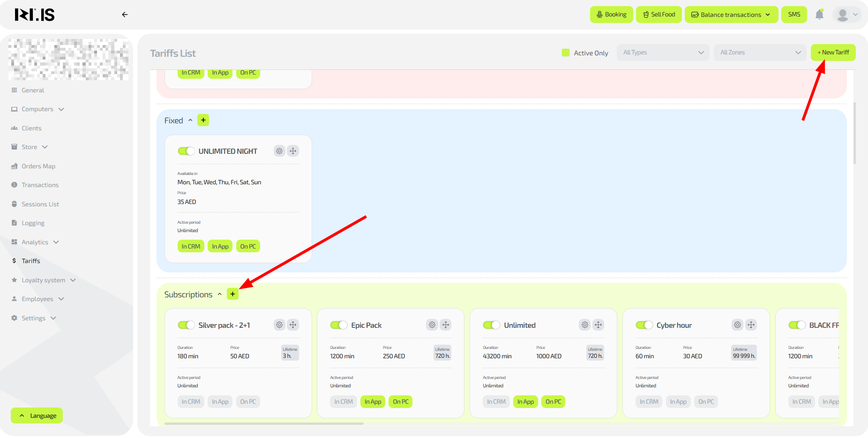The height and width of the screenshot is (438, 868).
Task: Open the All Zones filter dropdown
Action: (x=760, y=53)
